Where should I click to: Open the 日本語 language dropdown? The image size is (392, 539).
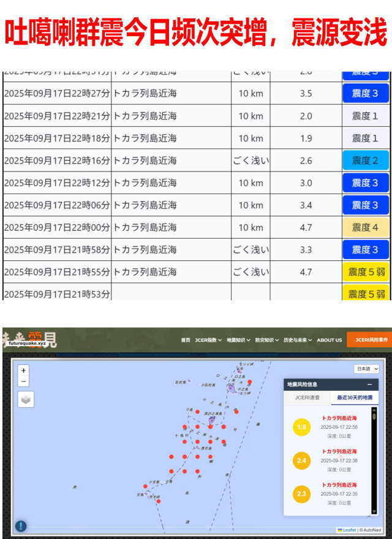pos(366,369)
